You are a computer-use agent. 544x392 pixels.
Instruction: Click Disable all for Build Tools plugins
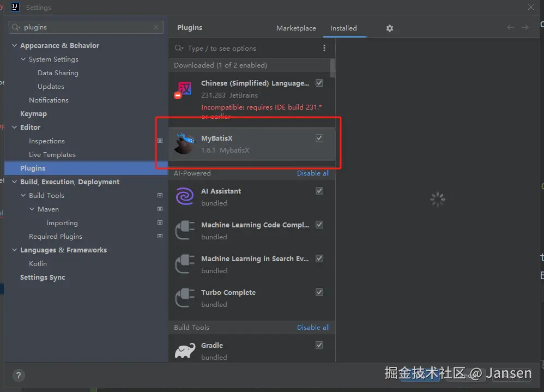[313, 328]
